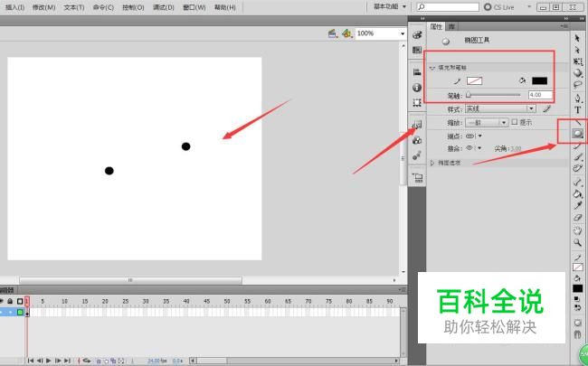Image resolution: width=588 pixels, height=366 pixels.
Task: Open the Info panel icon in dock
Action: tap(417, 88)
